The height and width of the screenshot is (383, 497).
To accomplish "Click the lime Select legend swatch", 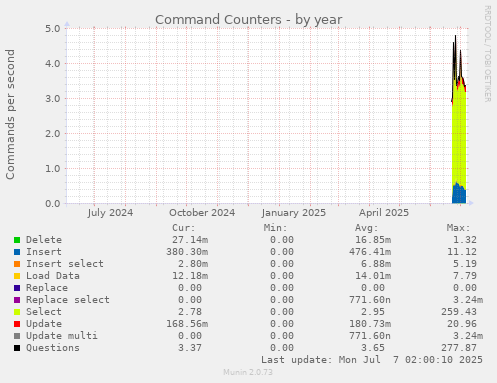I will tap(17, 312).
